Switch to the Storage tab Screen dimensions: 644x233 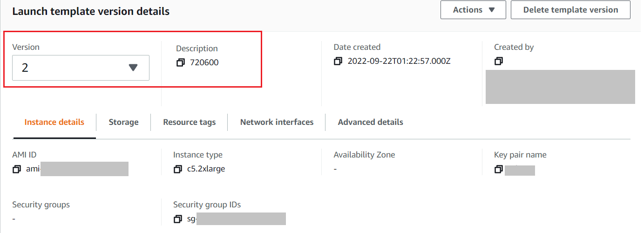click(x=123, y=122)
